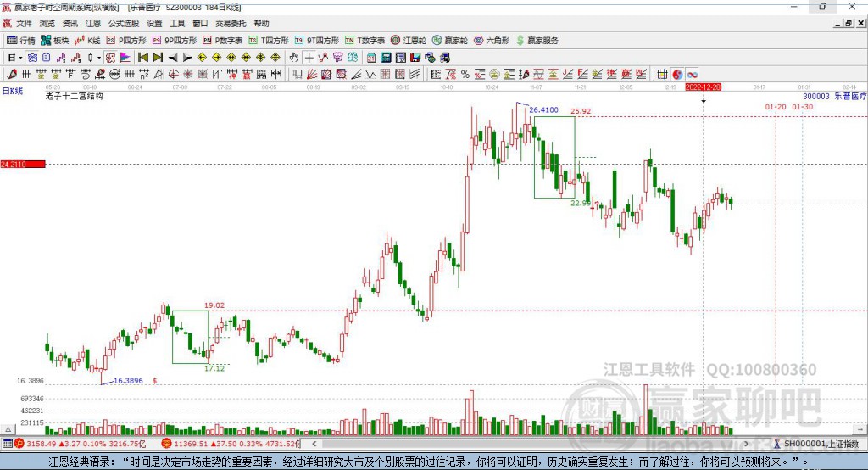Open the P四方形 tool
The image size is (868, 470).
pyautogui.click(x=126, y=41)
